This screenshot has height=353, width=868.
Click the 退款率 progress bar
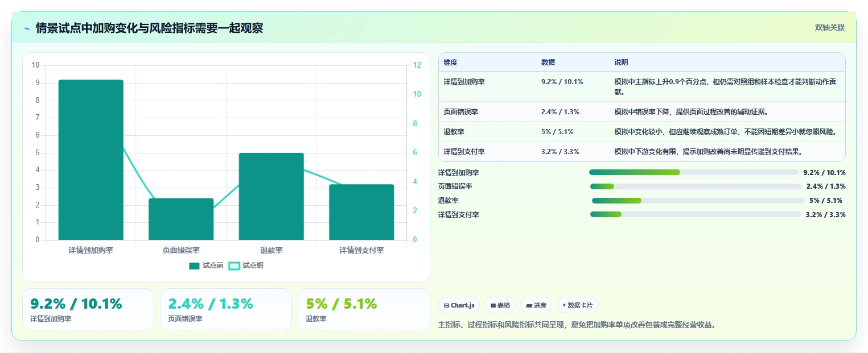click(x=698, y=200)
